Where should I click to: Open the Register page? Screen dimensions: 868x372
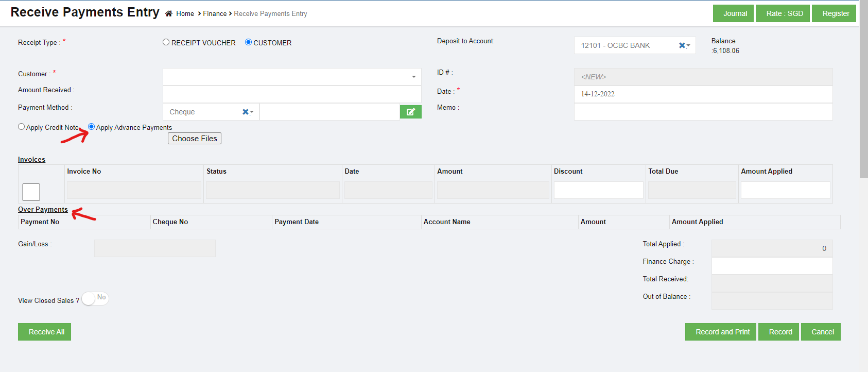[x=834, y=13]
